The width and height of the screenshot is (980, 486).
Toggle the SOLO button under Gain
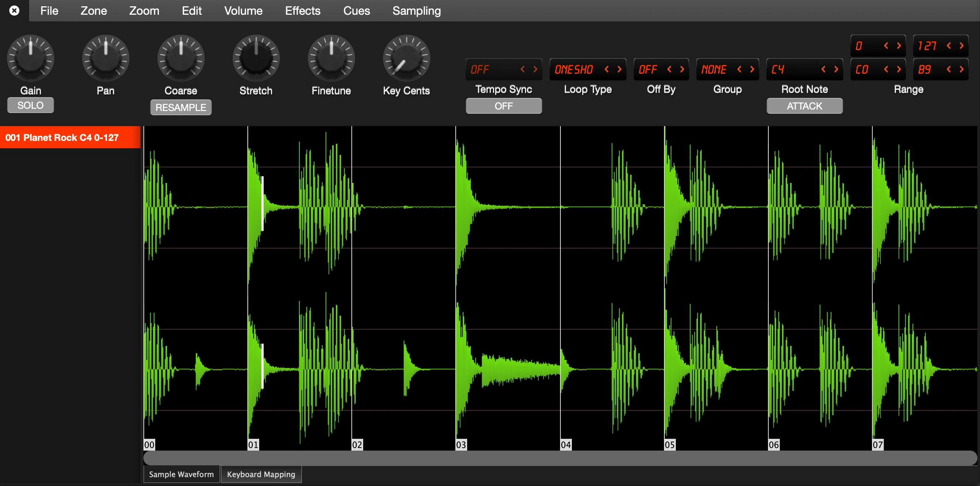tap(31, 105)
